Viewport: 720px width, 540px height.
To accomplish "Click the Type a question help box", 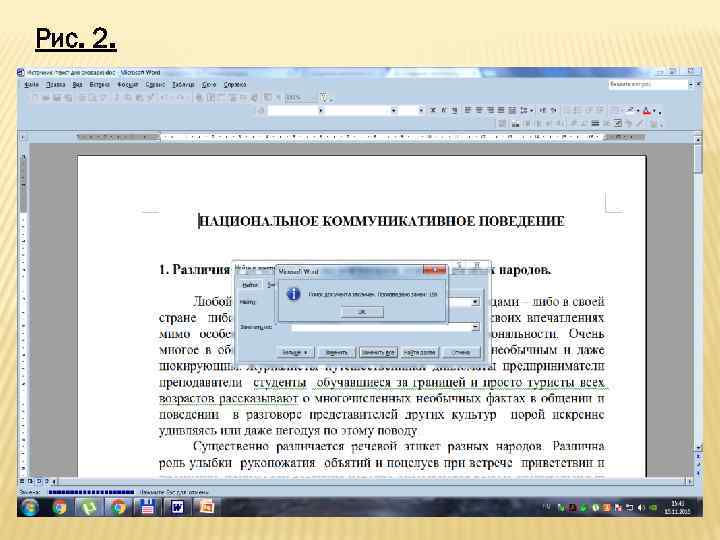I will pyautogui.click(x=648, y=84).
